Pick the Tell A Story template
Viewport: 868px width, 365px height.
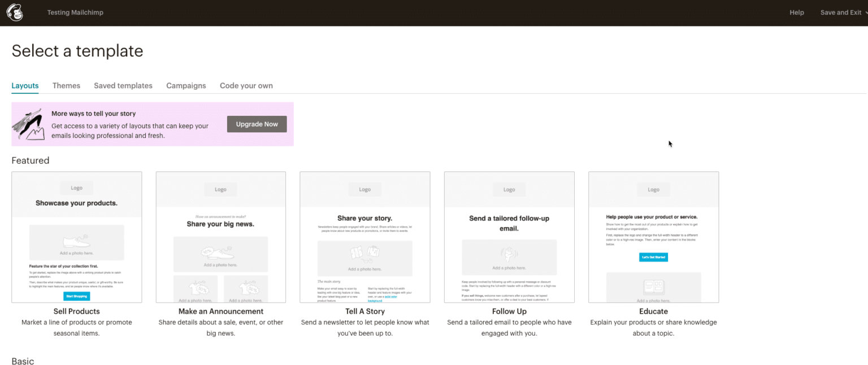[364, 237]
